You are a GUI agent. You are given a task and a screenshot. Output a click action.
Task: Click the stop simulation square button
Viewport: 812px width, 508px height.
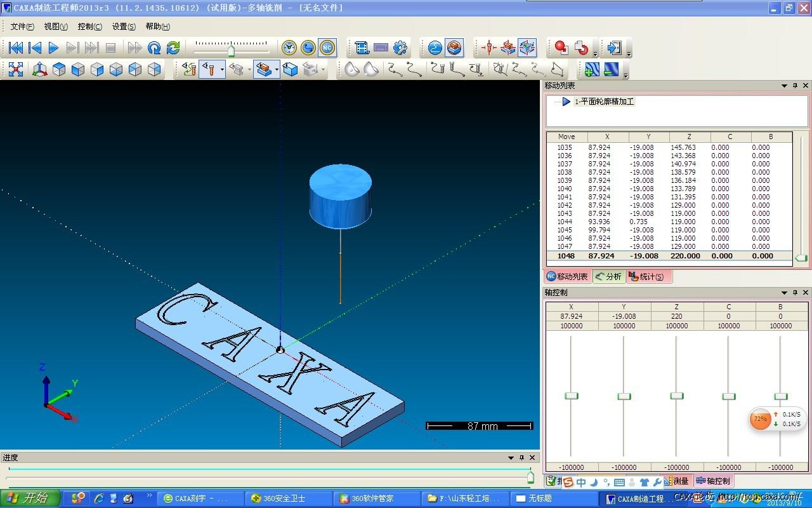tap(111, 48)
